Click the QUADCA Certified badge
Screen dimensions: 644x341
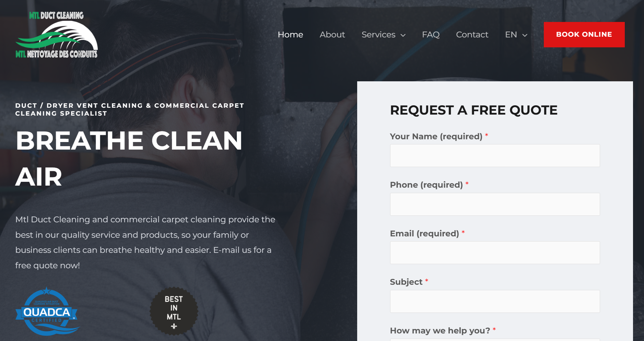tap(47, 311)
